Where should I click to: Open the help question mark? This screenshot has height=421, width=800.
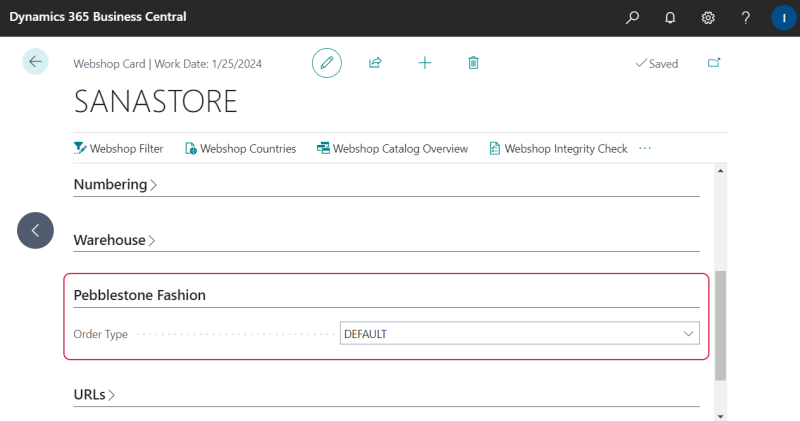[745, 18]
